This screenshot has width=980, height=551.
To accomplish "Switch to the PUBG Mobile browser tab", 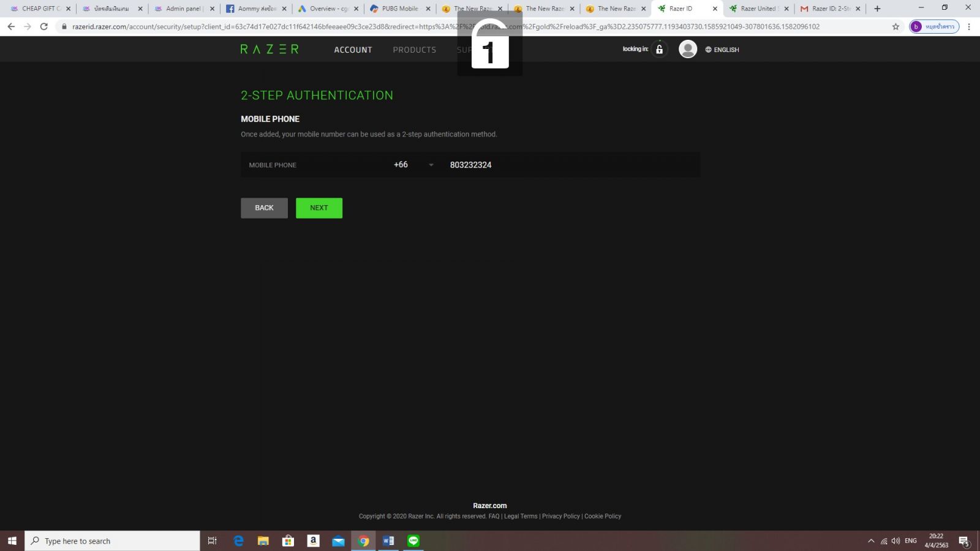I will (399, 9).
